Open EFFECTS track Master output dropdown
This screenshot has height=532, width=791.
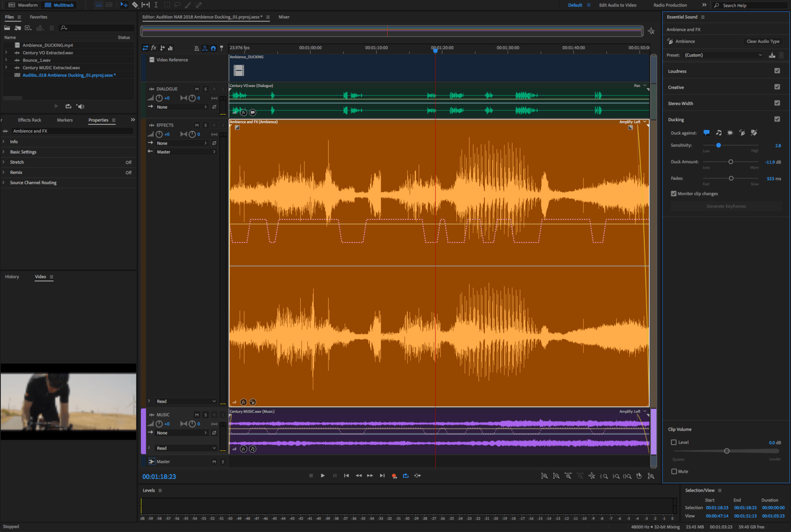pyautogui.click(x=186, y=152)
